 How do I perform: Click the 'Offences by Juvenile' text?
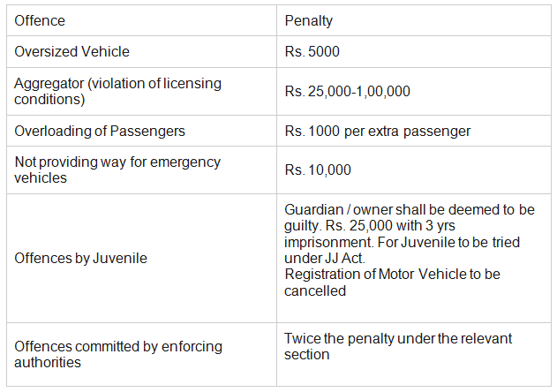pyautogui.click(x=80, y=259)
